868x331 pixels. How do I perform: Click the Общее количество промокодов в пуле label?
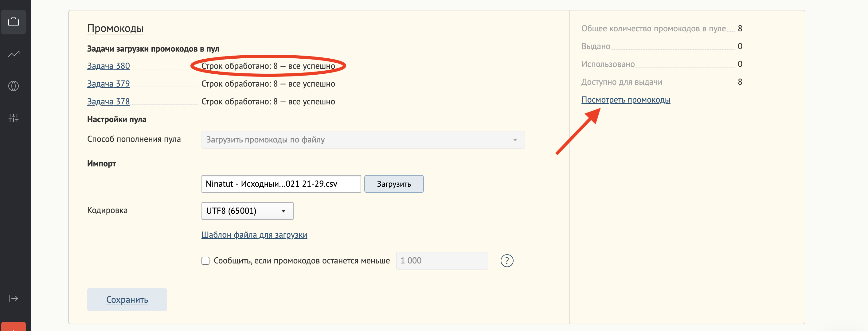pos(654,28)
